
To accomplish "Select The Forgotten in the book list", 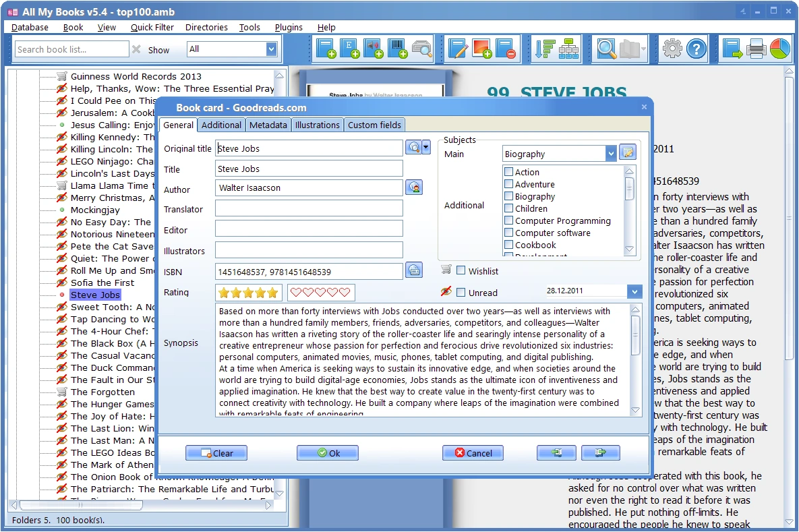I will [x=102, y=392].
